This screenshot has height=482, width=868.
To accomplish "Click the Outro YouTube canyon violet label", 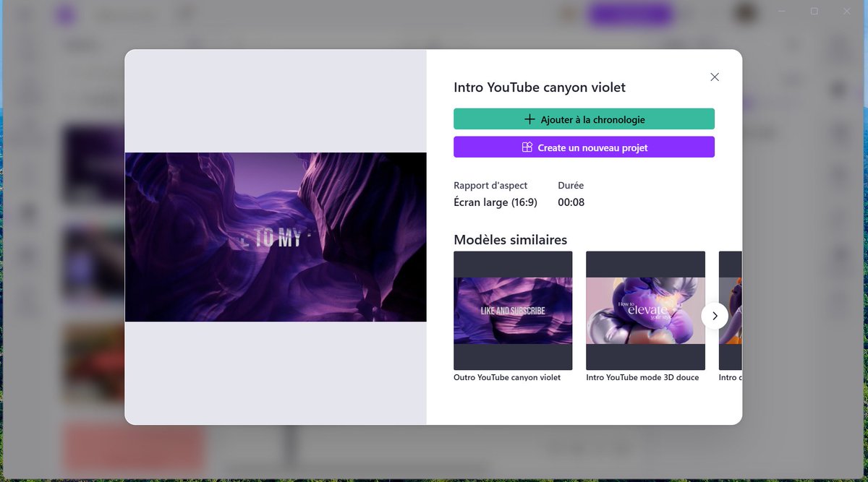I will [506, 376].
